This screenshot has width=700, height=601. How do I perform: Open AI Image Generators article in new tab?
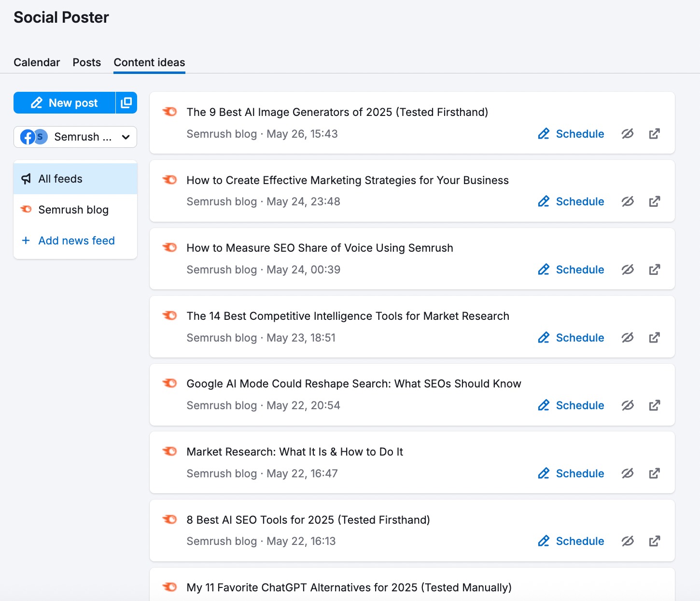pyautogui.click(x=654, y=134)
